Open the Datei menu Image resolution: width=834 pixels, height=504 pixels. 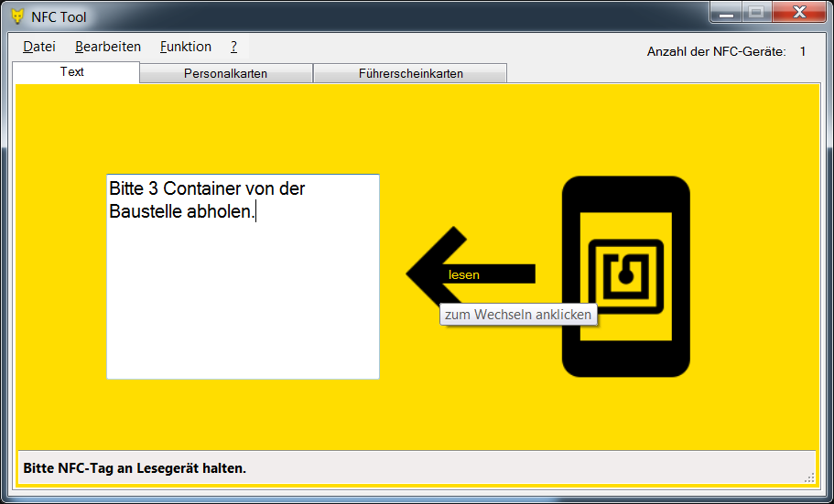(39, 47)
